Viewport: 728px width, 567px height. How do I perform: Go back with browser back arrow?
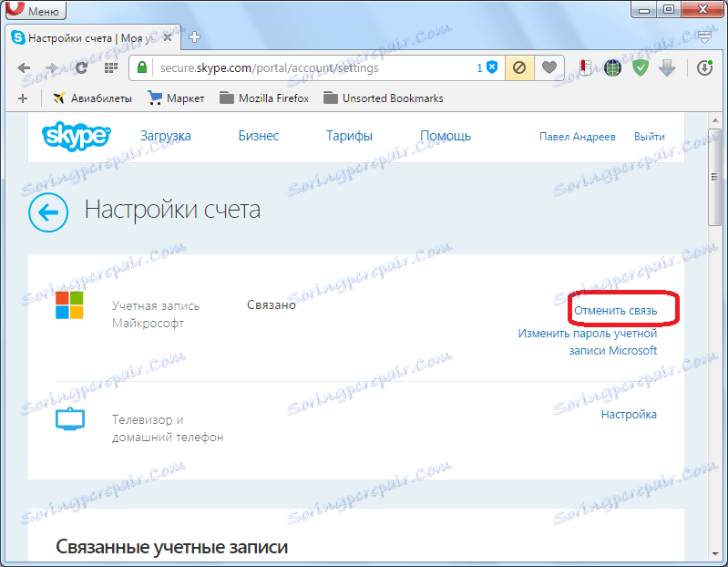coord(24,68)
